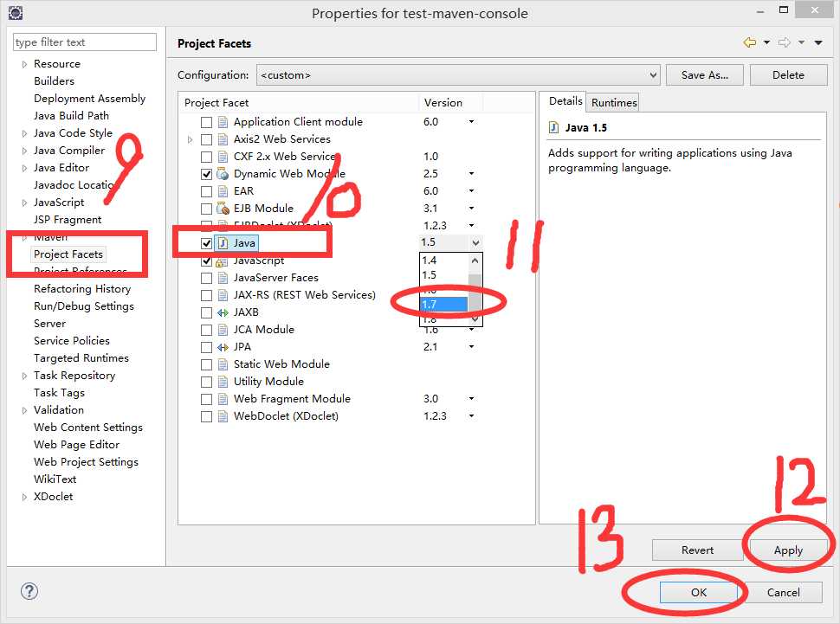Screen dimensions: 840x624
Task: Uncheck the Java facet checkbox
Action: tap(206, 243)
